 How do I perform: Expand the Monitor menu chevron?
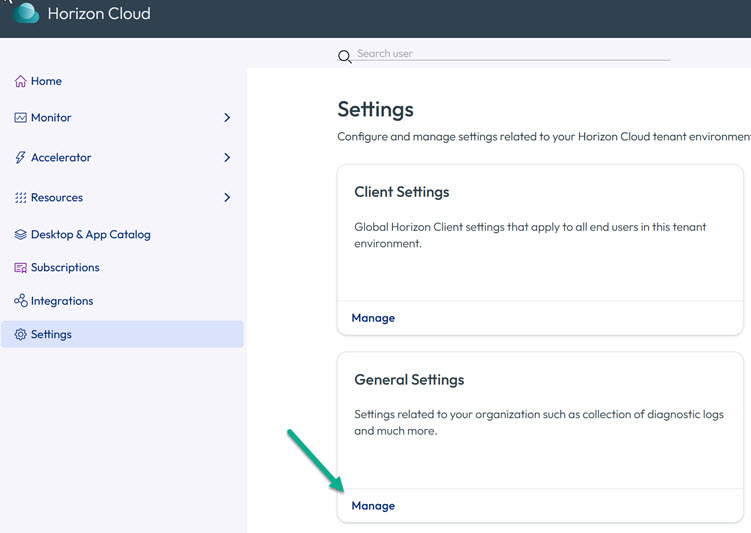pyautogui.click(x=227, y=118)
